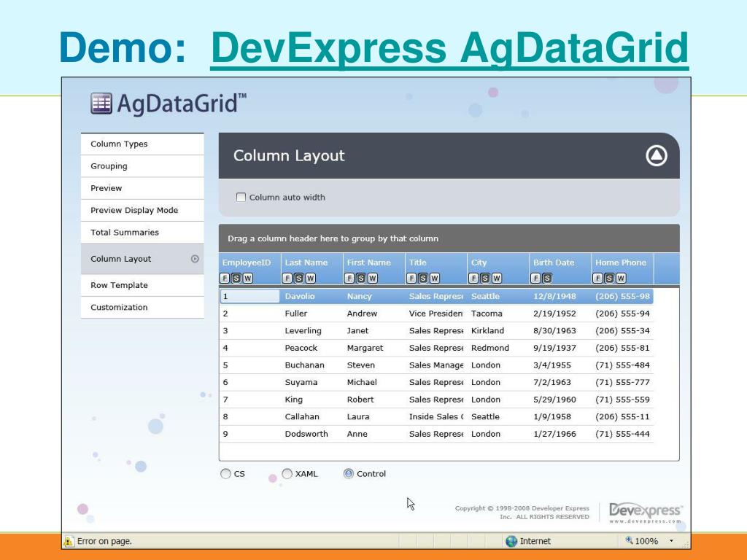The height and width of the screenshot is (560, 747).
Task: Click the Dodsworth cell
Action: (x=306, y=434)
